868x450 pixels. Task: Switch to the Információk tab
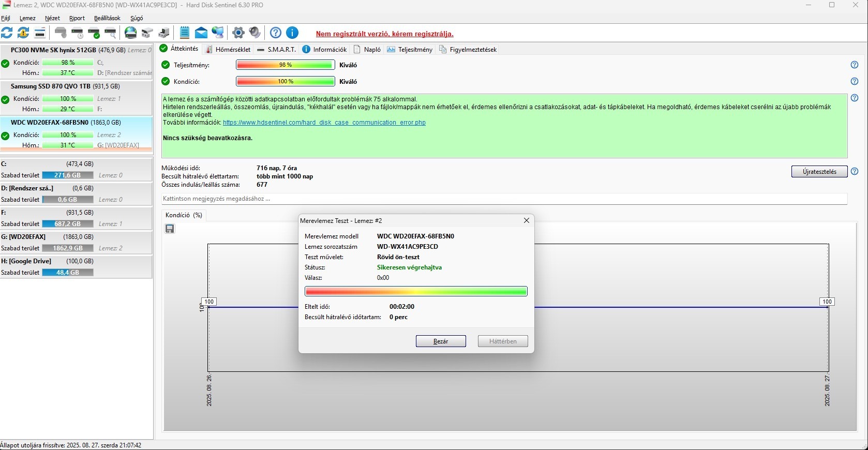[324, 50]
